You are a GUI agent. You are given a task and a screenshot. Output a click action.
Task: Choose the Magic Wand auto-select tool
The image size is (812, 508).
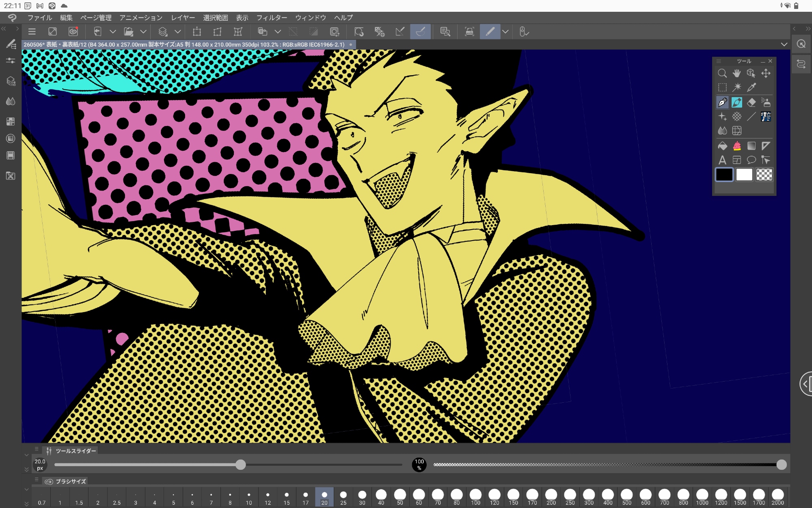[x=736, y=87]
